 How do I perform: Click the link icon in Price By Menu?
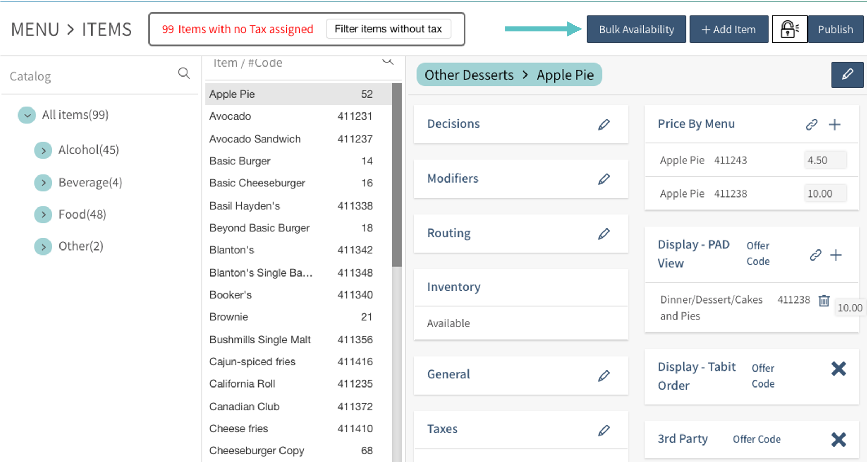pyautogui.click(x=811, y=124)
